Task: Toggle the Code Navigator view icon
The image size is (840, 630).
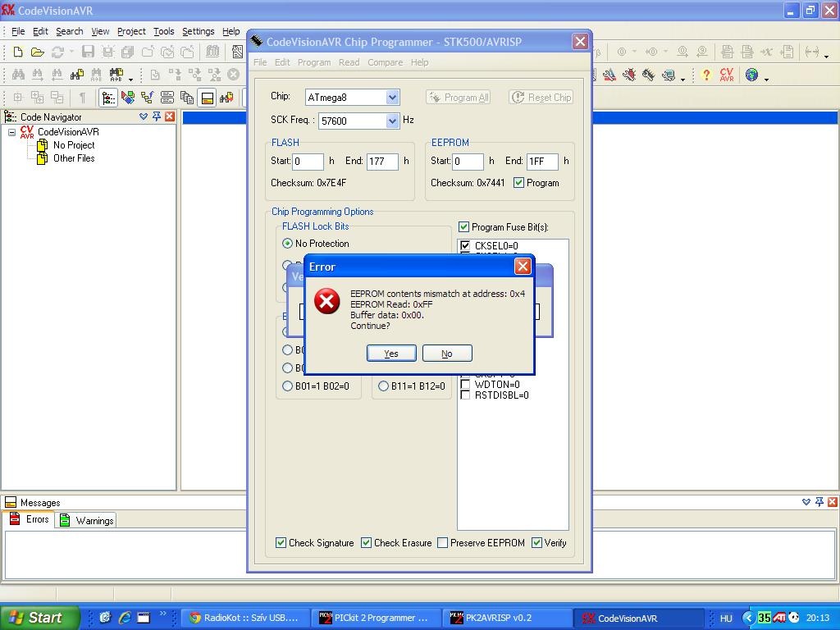Action: point(108,98)
